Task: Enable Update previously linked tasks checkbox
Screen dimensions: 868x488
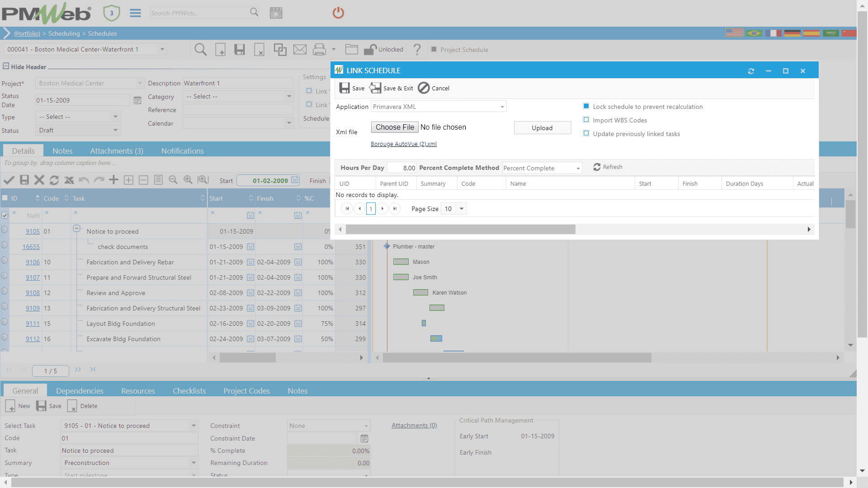Action: pyautogui.click(x=586, y=133)
